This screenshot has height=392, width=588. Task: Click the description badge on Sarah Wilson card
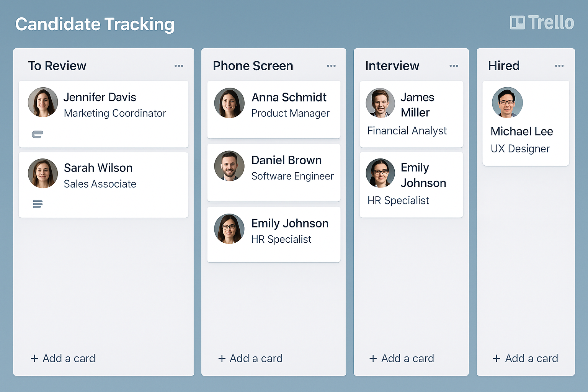pos(38,204)
